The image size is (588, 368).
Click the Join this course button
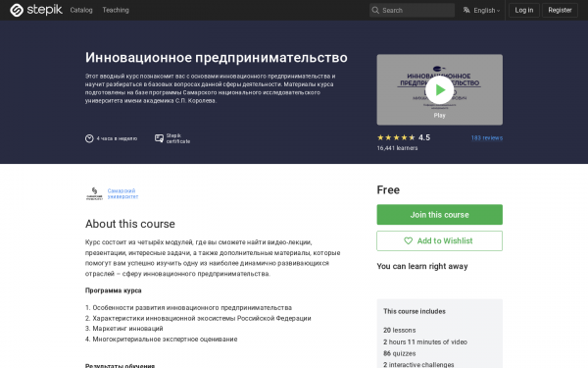(x=439, y=215)
